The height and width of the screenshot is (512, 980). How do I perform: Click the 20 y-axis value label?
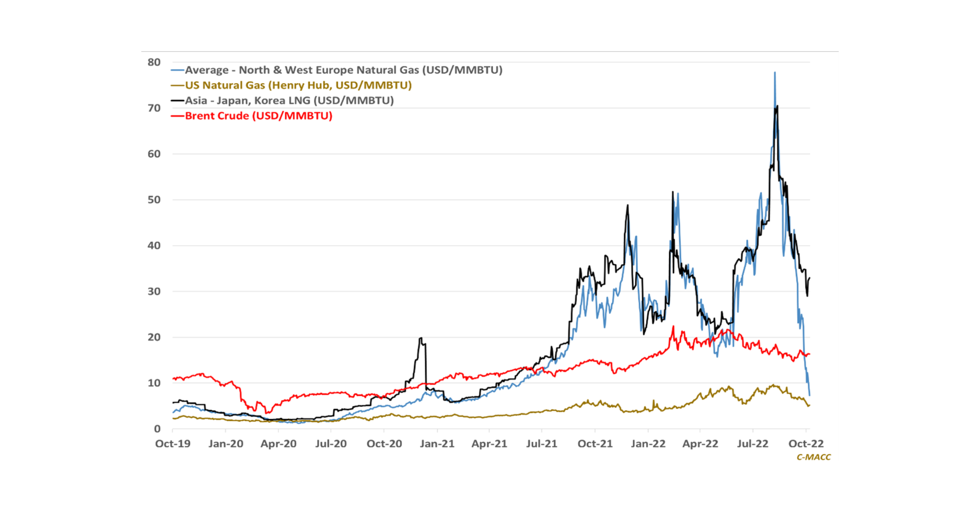click(x=154, y=337)
